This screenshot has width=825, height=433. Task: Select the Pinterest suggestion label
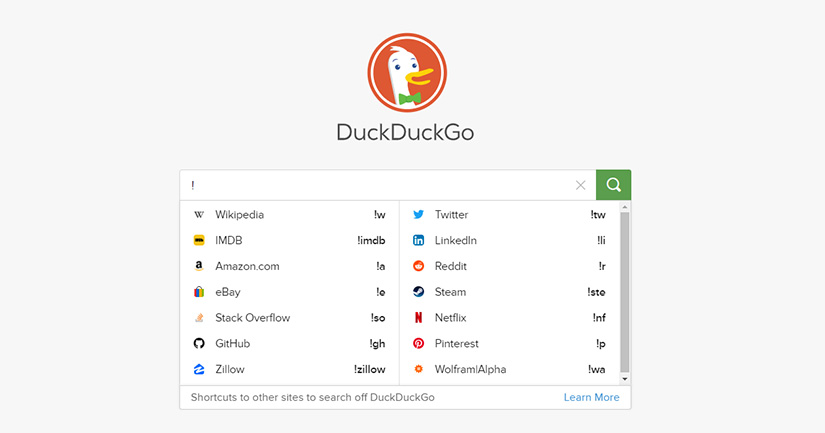(457, 344)
